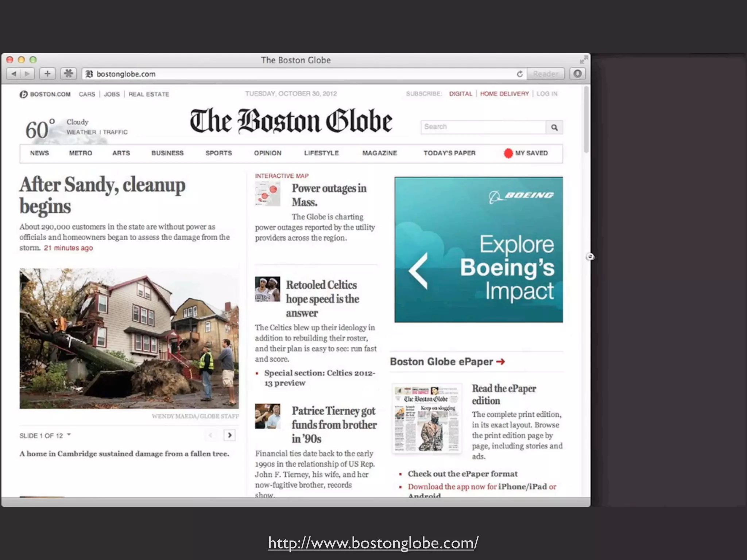Go forward with Safari's forward arrow

[x=27, y=74]
